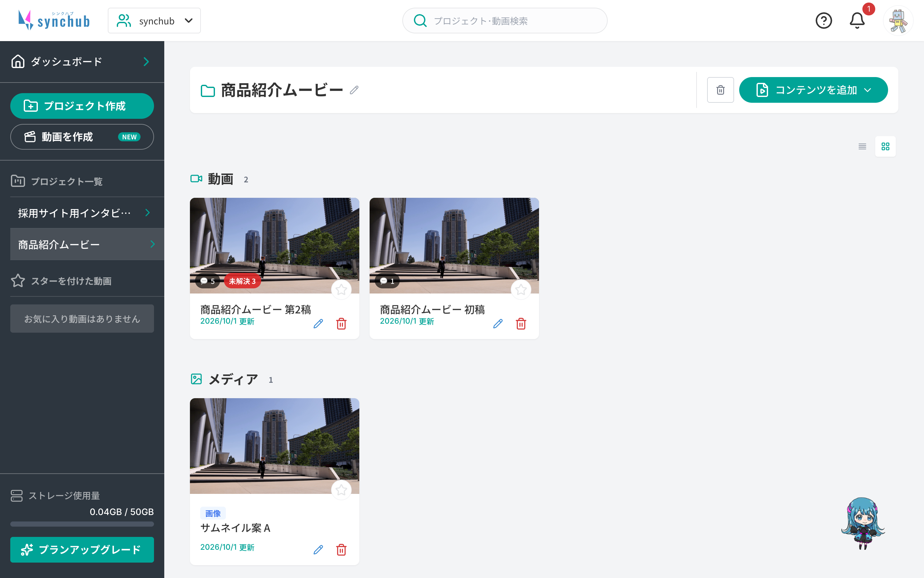The image size is (924, 578).
Task: Edit サムネイル案 A with pencil icon
Action: tap(318, 550)
